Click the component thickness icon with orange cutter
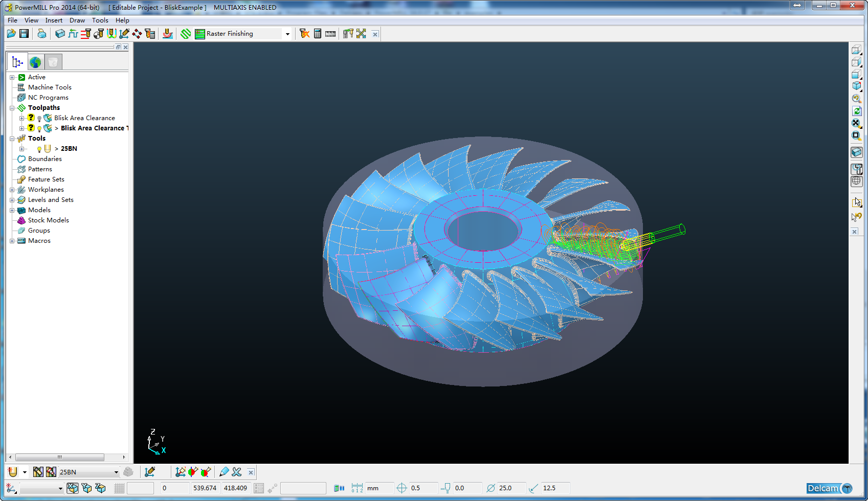Viewport: 868px width, 501px height. [x=168, y=34]
